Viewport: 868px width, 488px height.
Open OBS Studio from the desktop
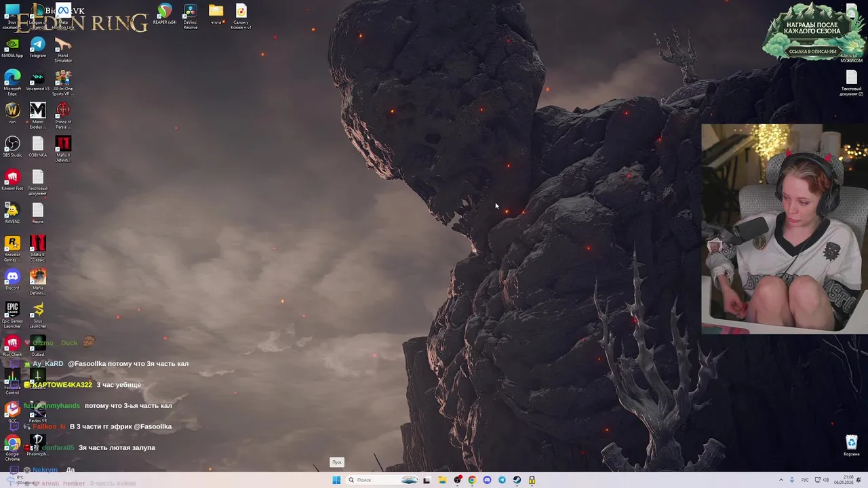coord(12,147)
